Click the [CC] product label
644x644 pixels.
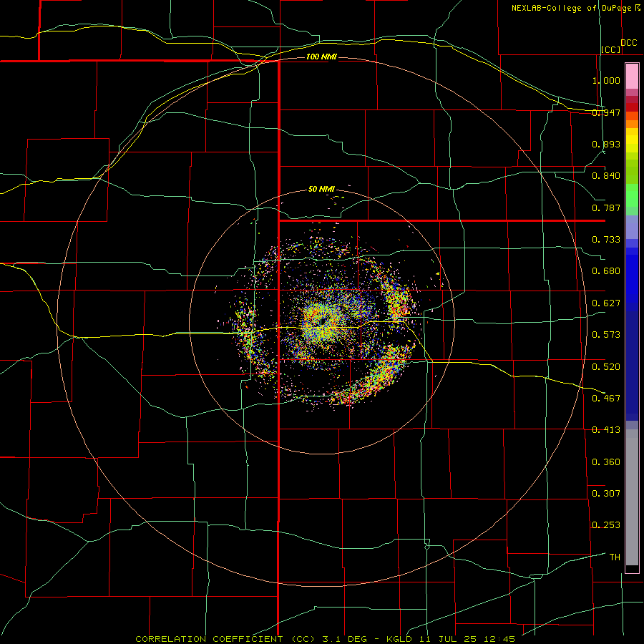(x=611, y=49)
